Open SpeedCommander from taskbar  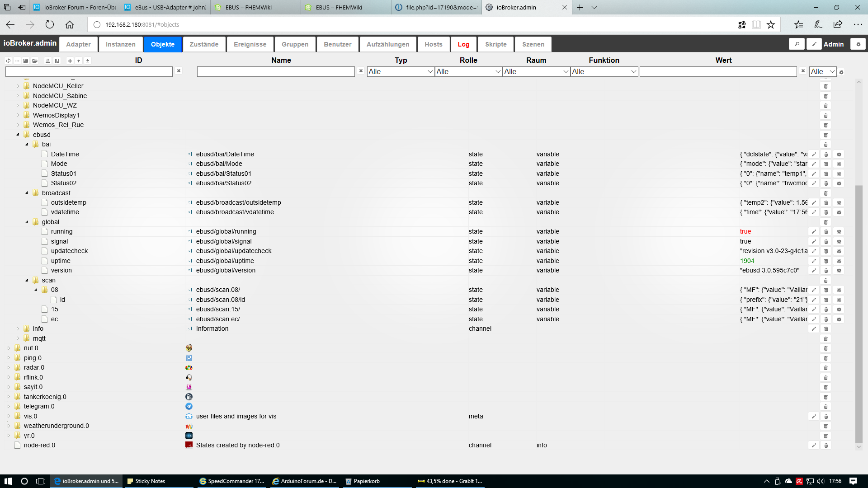(x=231, y=481)
